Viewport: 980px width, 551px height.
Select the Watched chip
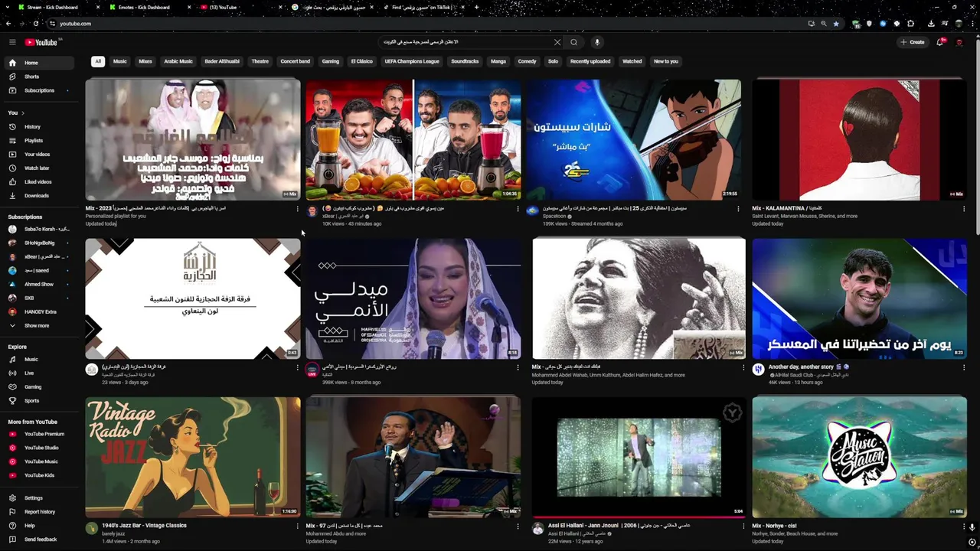coord(632,61)
